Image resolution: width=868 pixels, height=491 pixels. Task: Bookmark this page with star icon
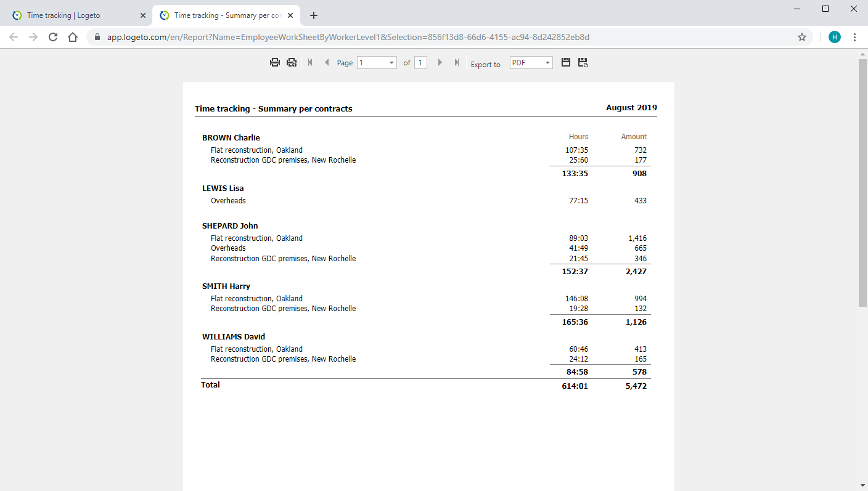802,37
